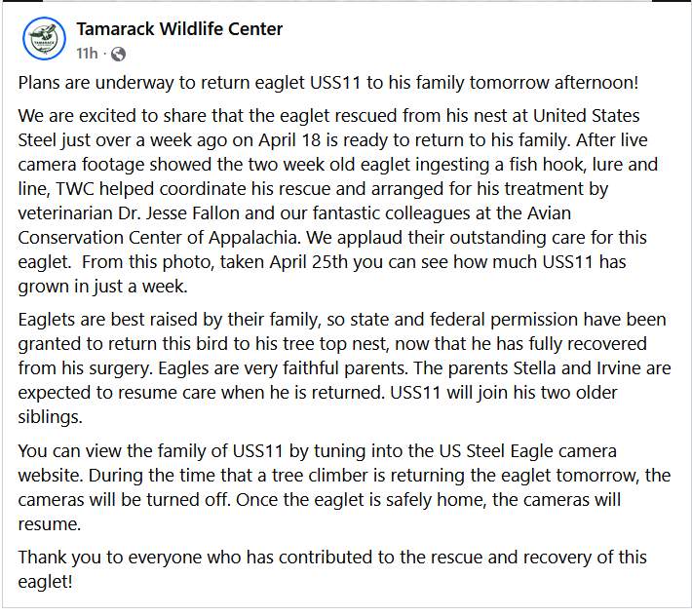The width and height of the screenshot is (692, 616).
Task: Click the word 'siblings.' ending third paragraph
Action: pos(51,417)
